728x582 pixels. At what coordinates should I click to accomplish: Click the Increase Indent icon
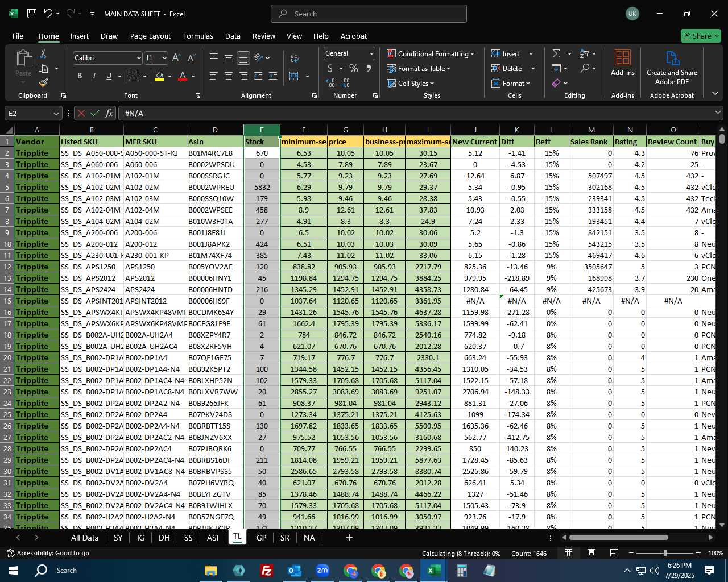coord(273,76)
